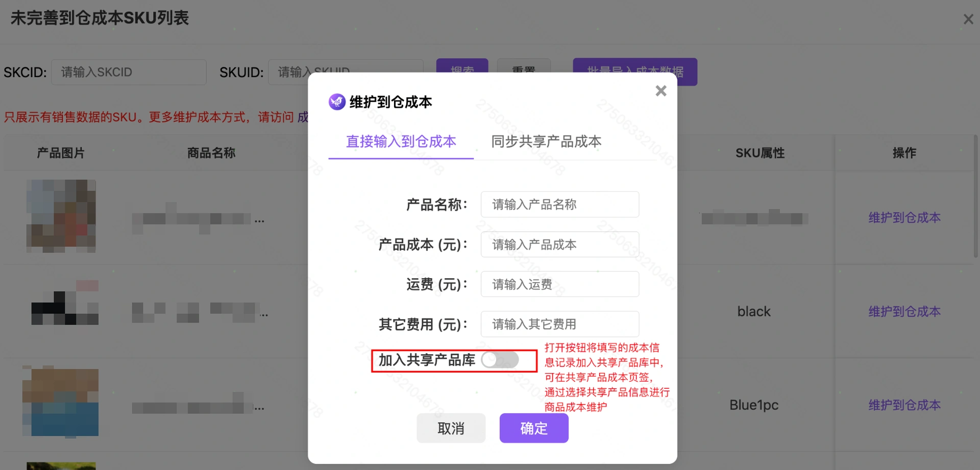Select the Blue1pc SKU attribute cell
980x470 pixels.
point(754,405)
